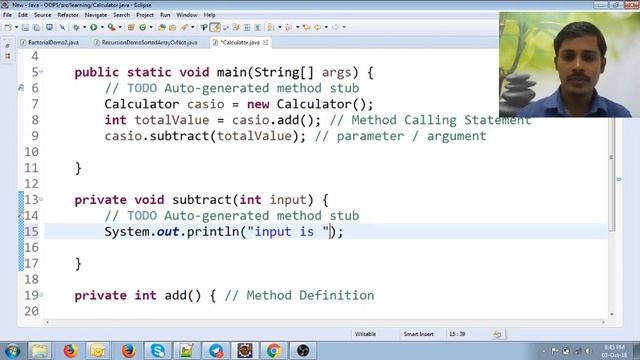
Task: Click the Open Task folder icon
Action: 173,27
